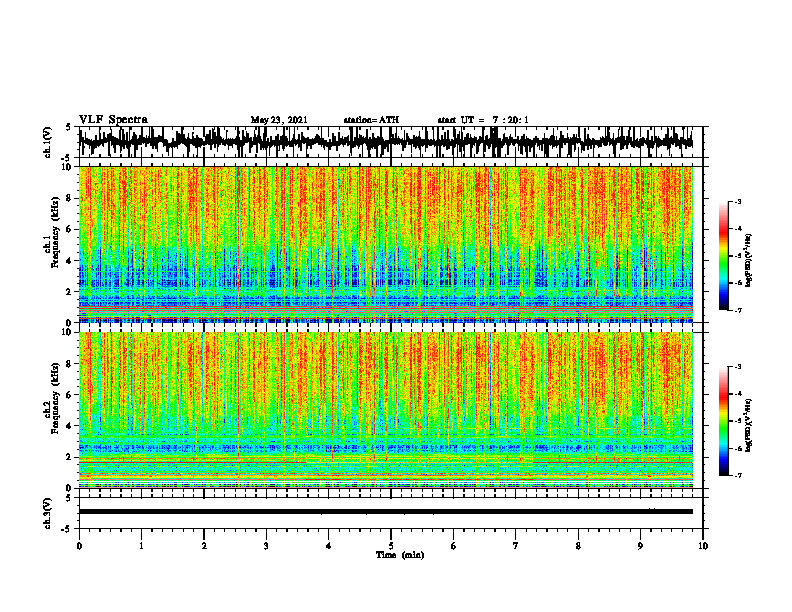
Task: Click the "VLF Spectra" title text
Action: 113,120
